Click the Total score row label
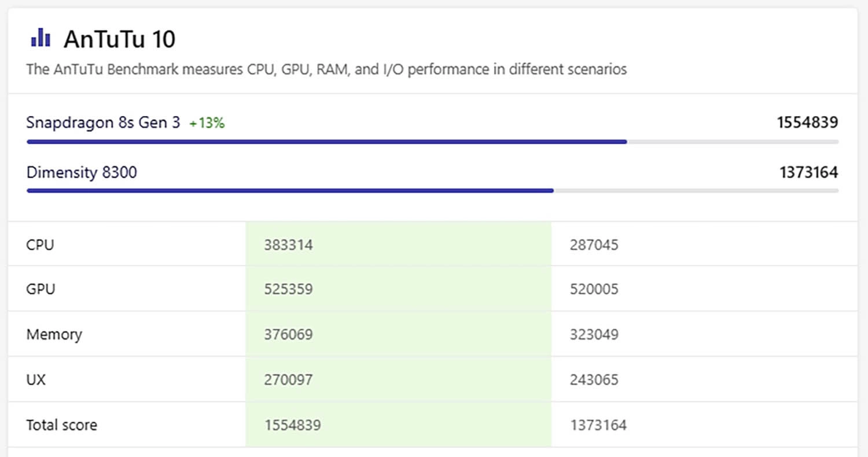Screen dimensions: 868x457 (62, 425)
